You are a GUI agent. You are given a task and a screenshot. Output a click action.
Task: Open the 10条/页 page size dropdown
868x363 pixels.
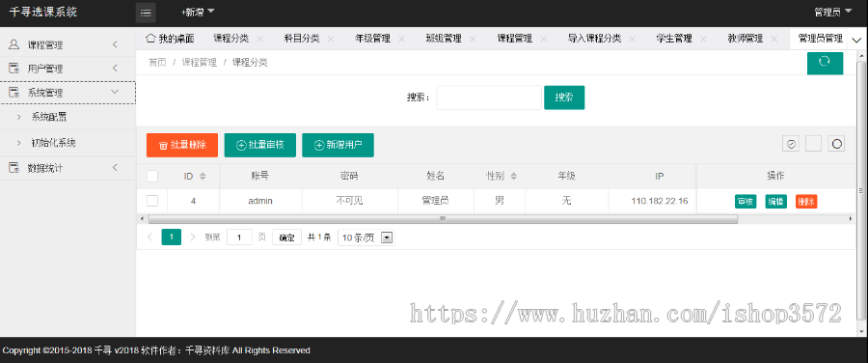[366, 237]
